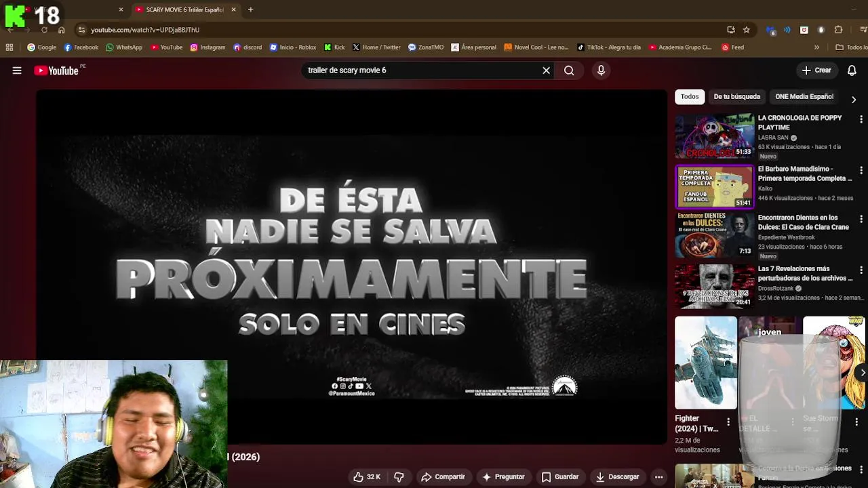Viewport: 868px width, 488px height.
Task: Open El Barbaro Mamadisimo video thumbnail
Action: pyautogui.click(x=714, y=186)
